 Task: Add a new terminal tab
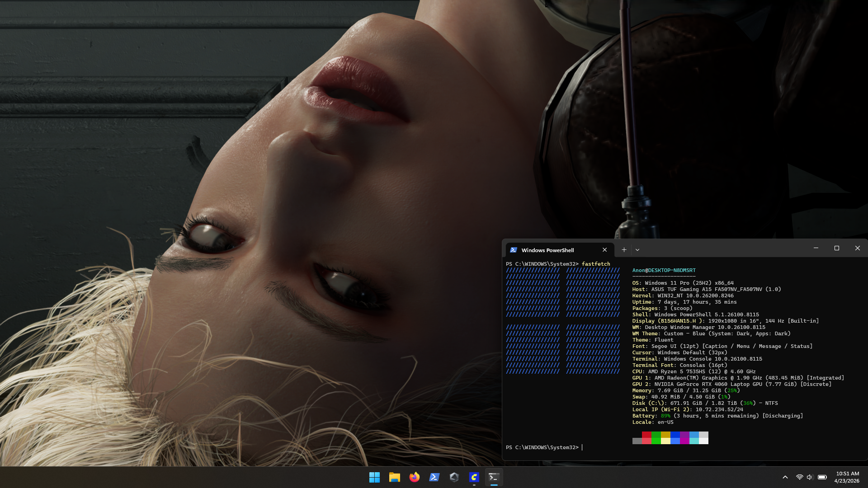click(x=624, y=250)
